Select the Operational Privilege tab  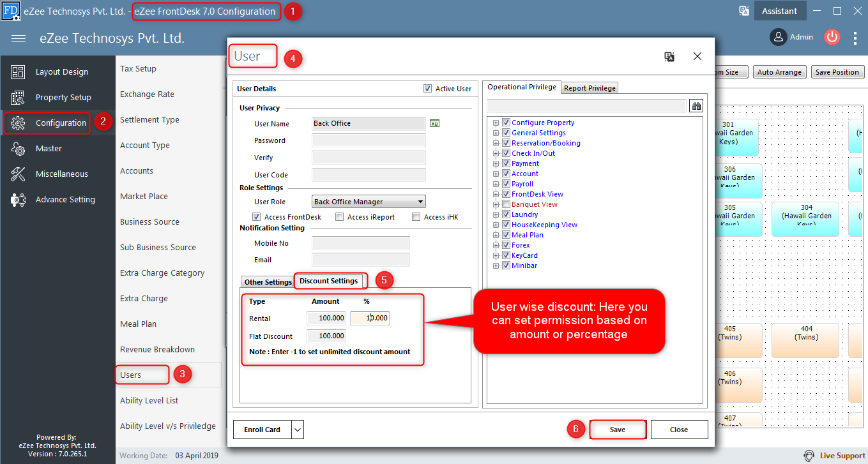click(521, 87)
